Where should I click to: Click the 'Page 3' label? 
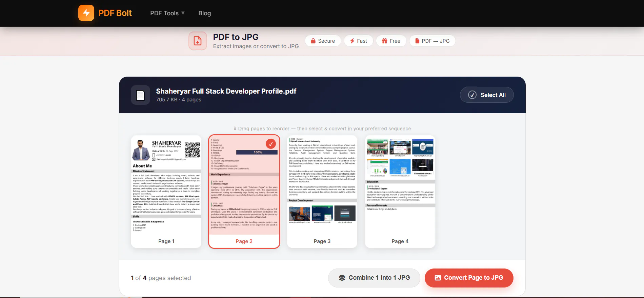322,241
